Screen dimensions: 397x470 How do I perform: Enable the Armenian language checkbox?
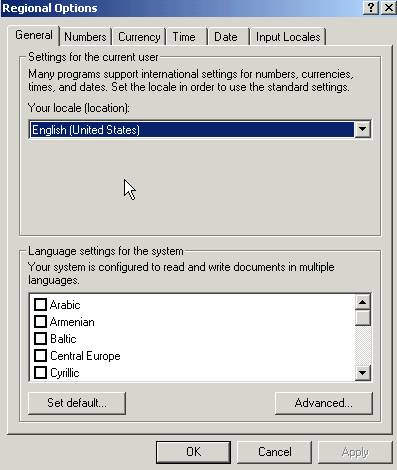pyautogui.click(x=40, y=321)
